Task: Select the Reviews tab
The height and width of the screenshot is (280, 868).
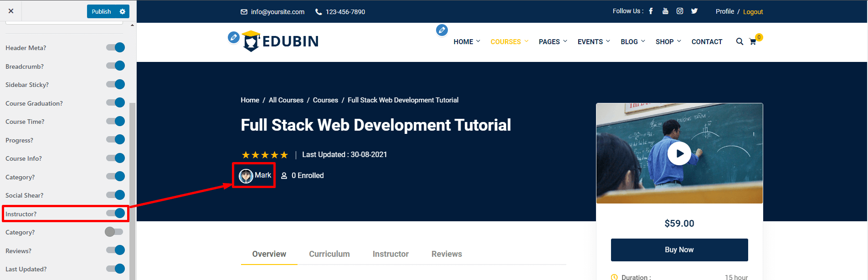Action: tap(447, 254)
